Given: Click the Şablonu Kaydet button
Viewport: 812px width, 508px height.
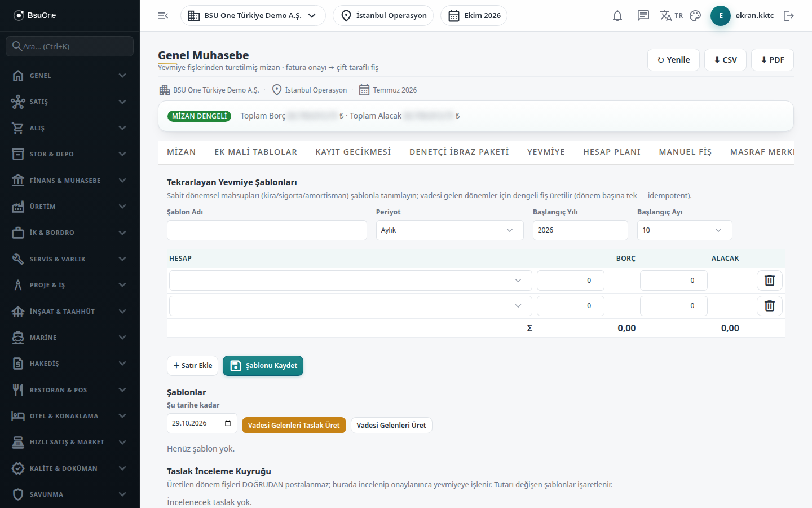Looking at the screenshot, I should pyautogui.click(x=263, y=366).
